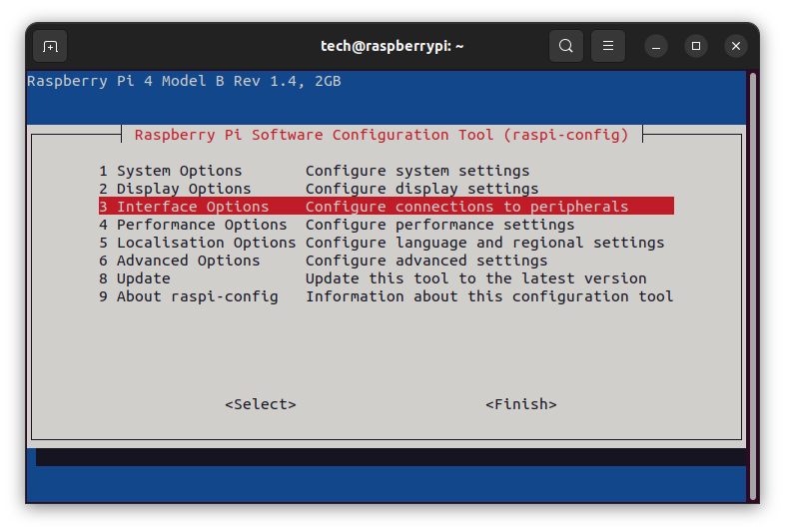This screenshot has height=532, width=785.
Task: Click the raspi-config dialog title text
Action: pos(382,135)
